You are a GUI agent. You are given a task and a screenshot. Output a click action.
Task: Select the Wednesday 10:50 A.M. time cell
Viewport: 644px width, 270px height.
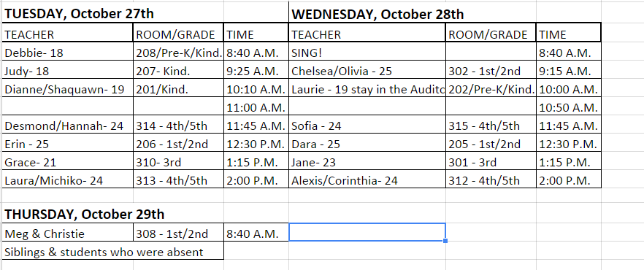point(568,107)
